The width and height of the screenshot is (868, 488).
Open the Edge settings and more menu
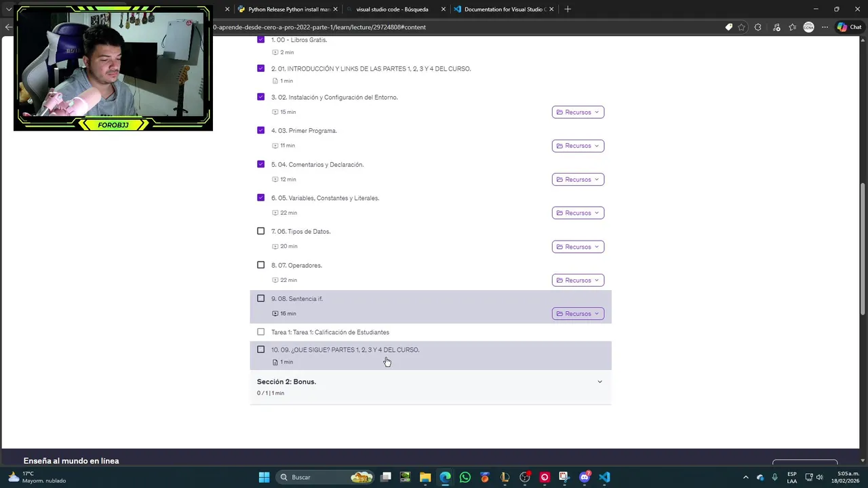coord(825,27)
